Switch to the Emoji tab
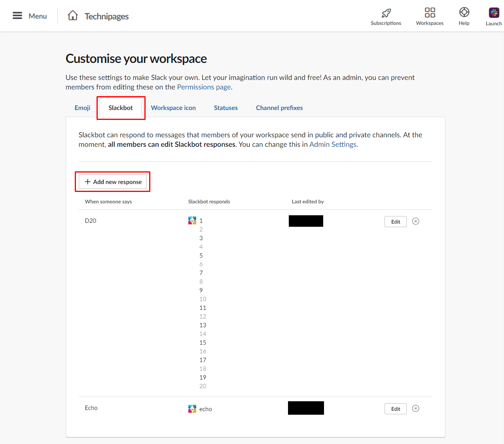504x444 pixels. [82, 108]
